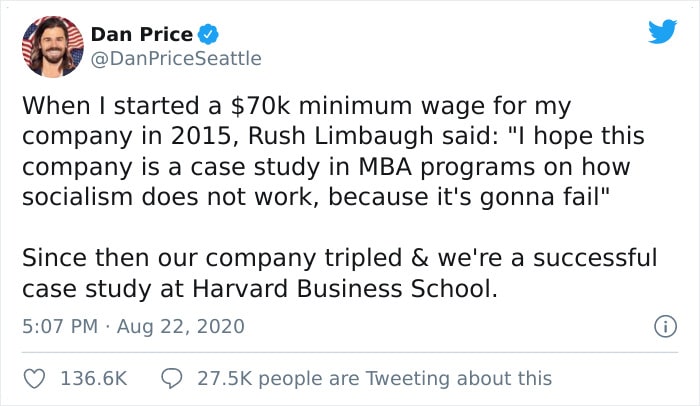Image resolution: width=700 pixels, height=406 pixels.
Task: Click the heart like icon
Action: pos(34,379)
